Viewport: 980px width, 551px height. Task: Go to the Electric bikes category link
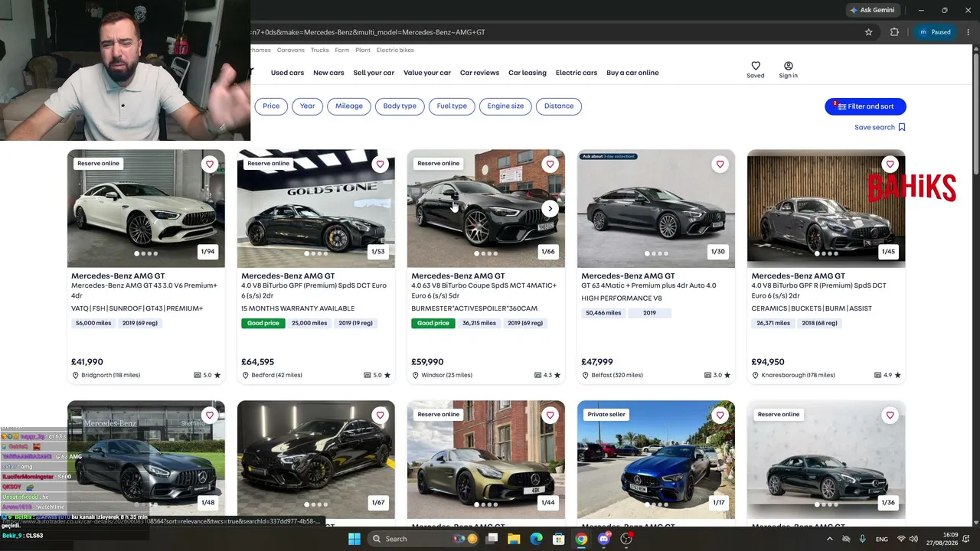tap(395, 51)
